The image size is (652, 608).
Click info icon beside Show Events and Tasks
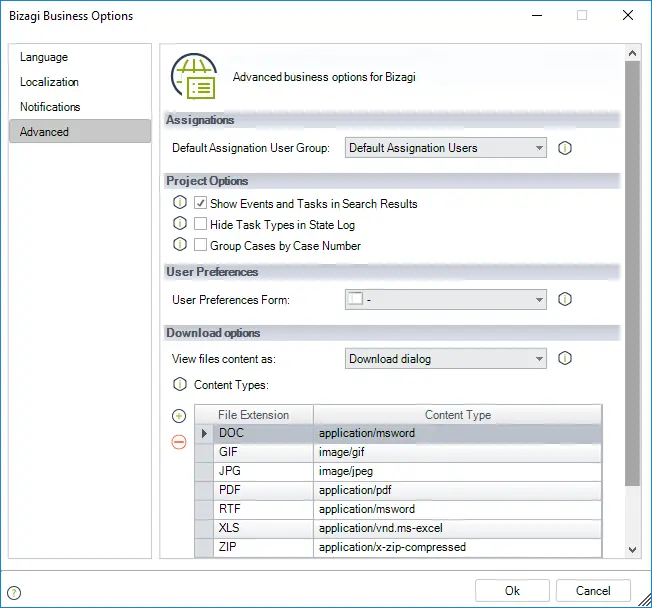[x=180, y=203]
